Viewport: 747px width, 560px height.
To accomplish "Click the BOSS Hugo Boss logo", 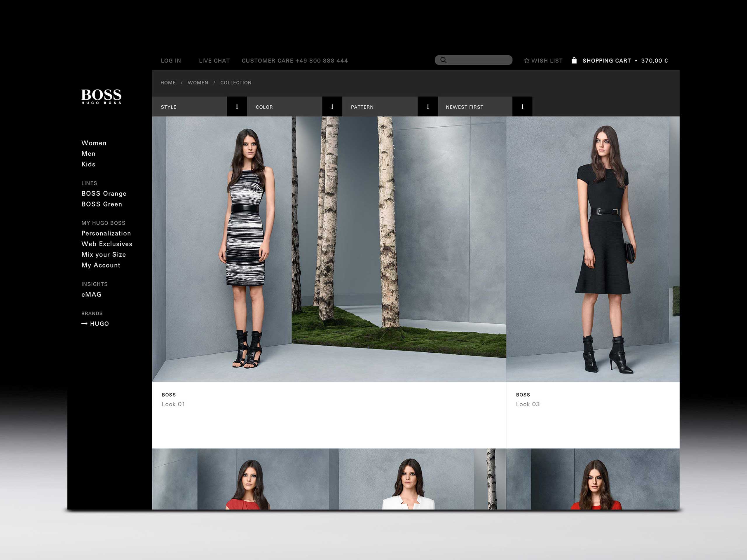I will [101, 96].
